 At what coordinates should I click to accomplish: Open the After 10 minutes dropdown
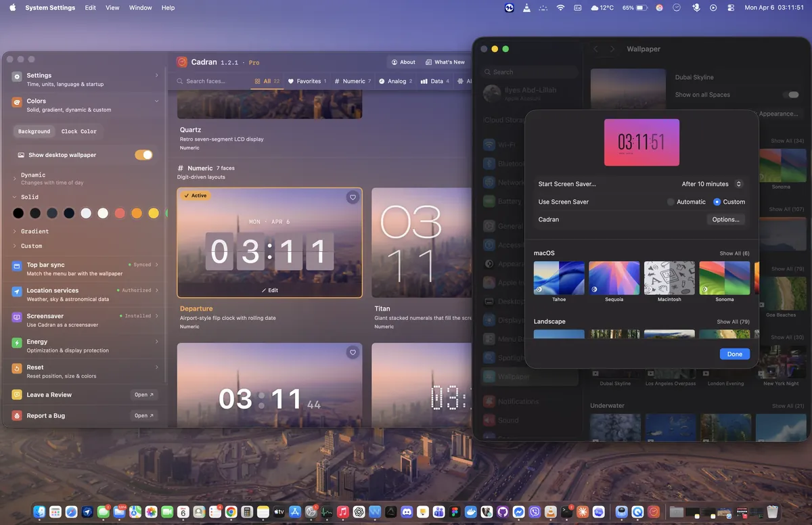(x=712, y=184)
